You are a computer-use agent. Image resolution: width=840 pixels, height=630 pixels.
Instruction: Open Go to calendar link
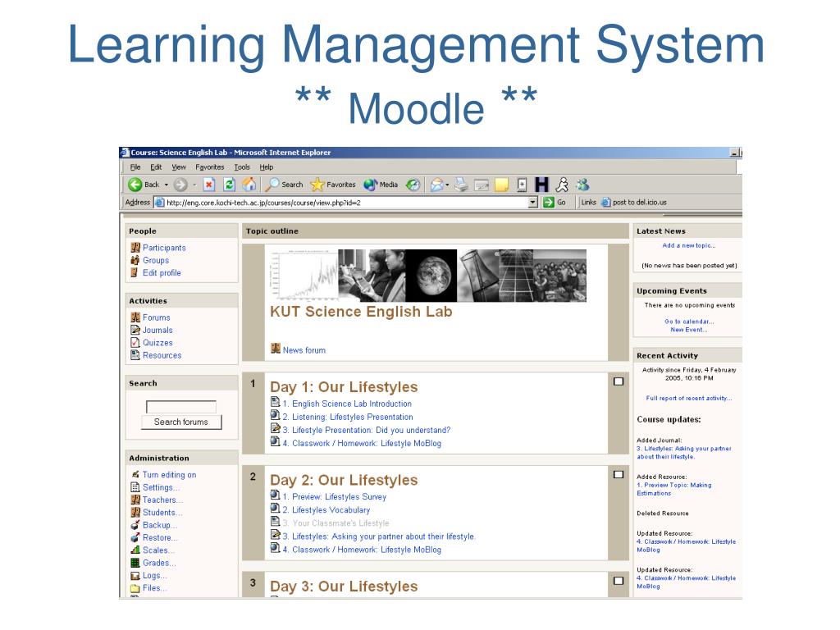pyautogui.click(x=689, y=322)
